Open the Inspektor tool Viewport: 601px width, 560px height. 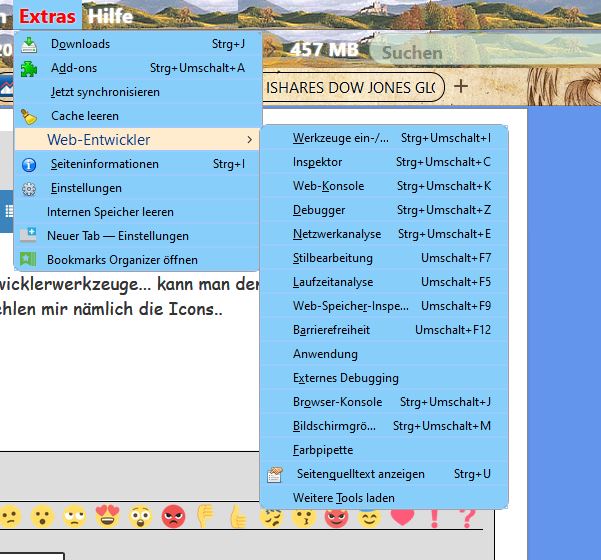tap(384, 162)
